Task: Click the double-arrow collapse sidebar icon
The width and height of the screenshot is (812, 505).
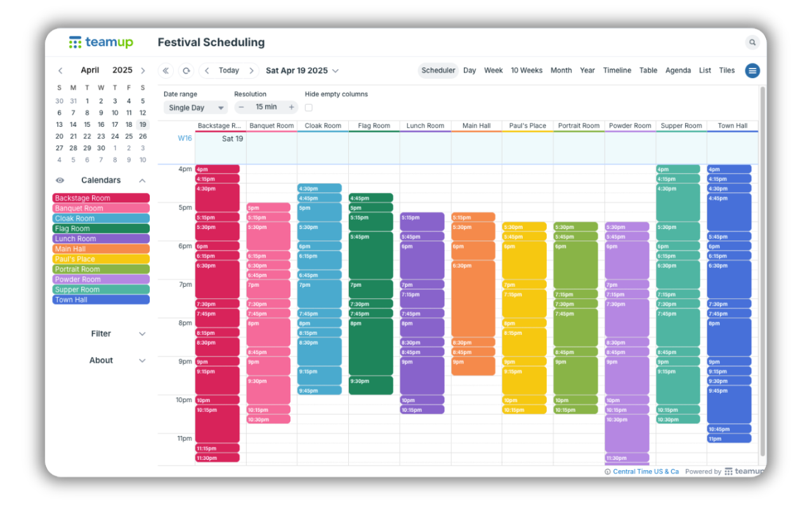Action: pos(166,70)
